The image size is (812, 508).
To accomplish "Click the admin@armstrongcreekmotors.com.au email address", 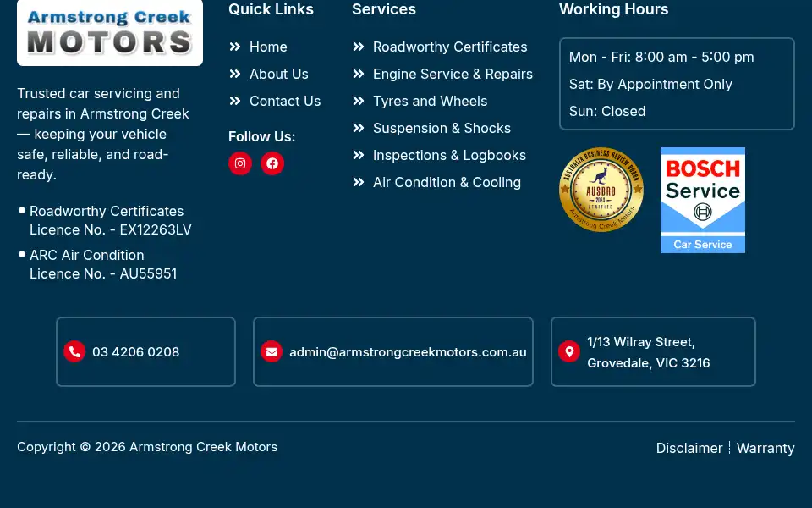I will 408,352.
